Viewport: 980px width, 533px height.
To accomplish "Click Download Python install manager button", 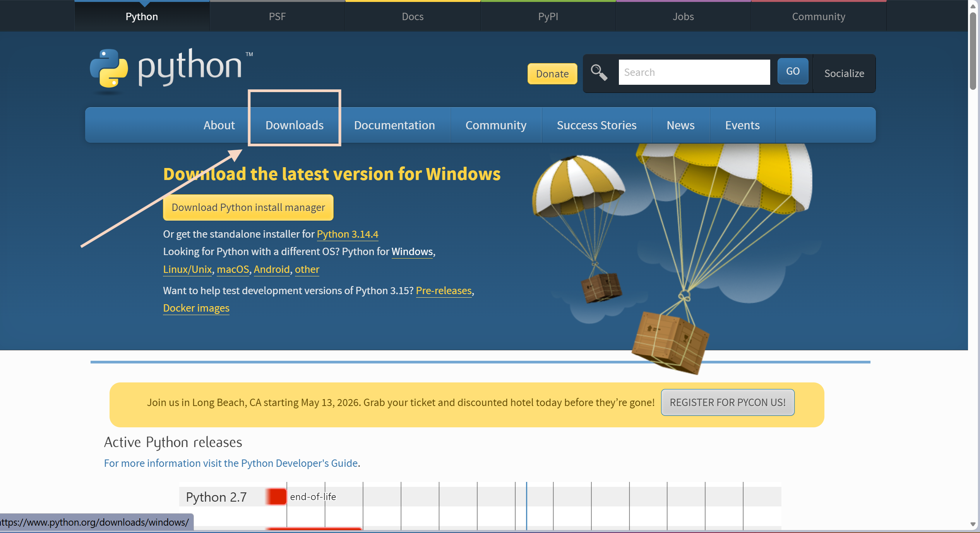I will (x=248, y=207).
